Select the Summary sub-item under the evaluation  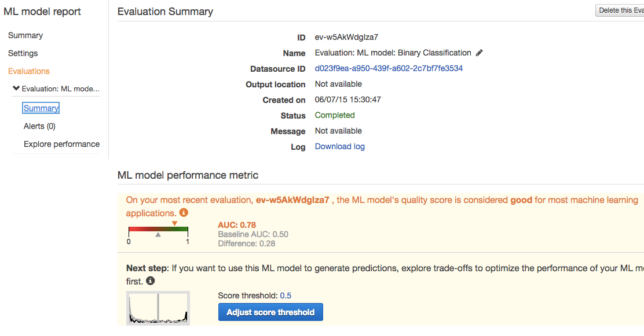point(41,108)
